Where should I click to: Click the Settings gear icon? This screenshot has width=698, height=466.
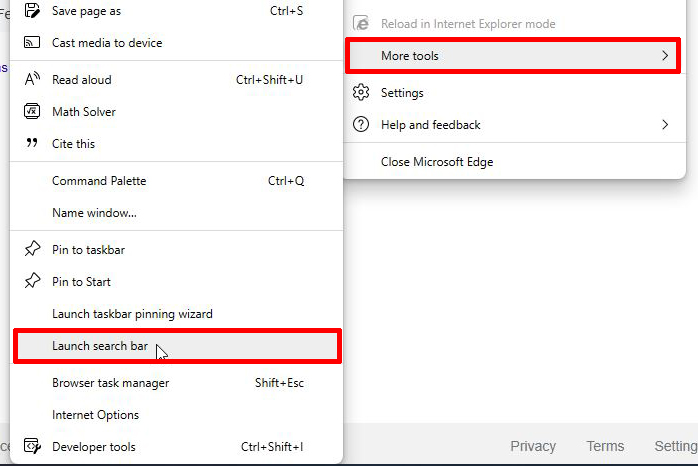361,93
